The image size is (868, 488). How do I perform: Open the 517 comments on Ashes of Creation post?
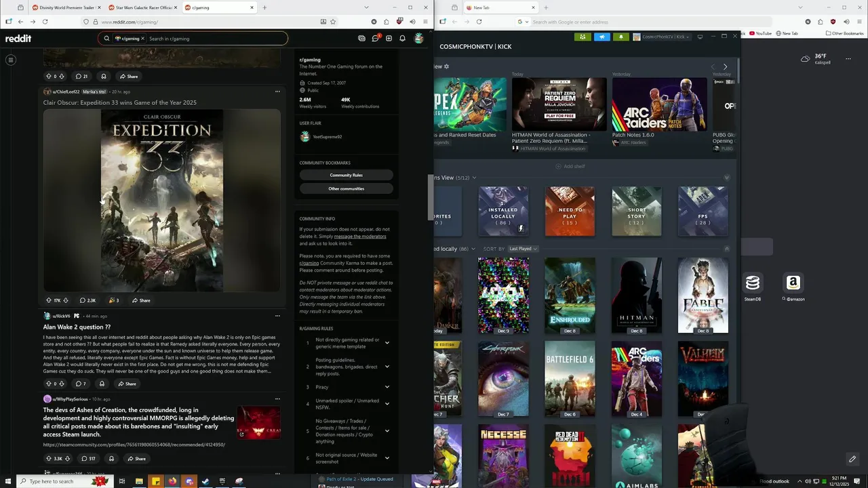[x=87, y=459]
